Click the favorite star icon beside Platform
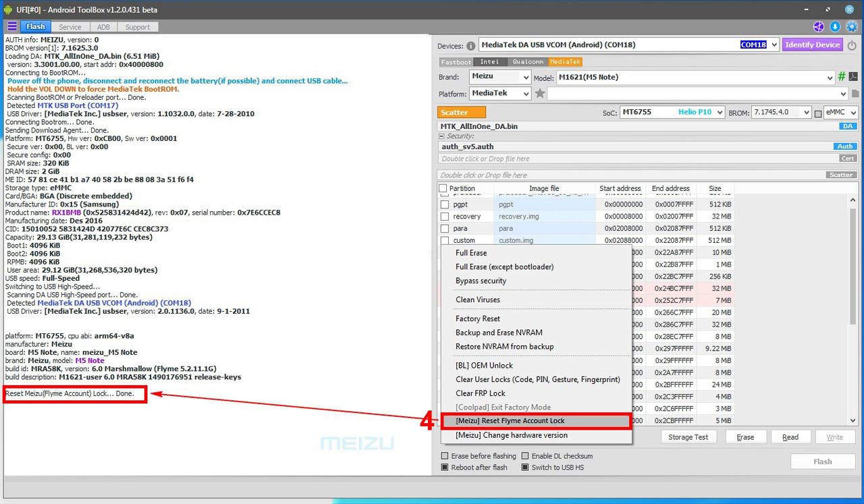The width and height of the screenshot is (864, 504). [540, 94]
